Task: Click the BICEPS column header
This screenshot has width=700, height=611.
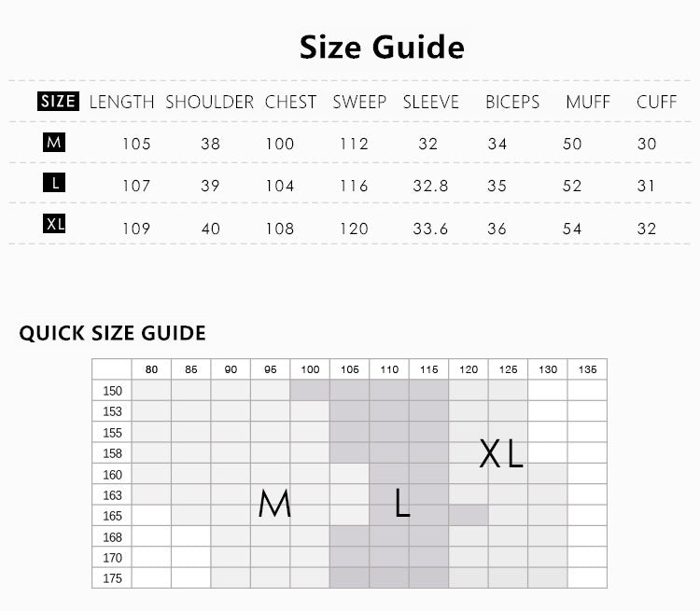Action: 512,103
